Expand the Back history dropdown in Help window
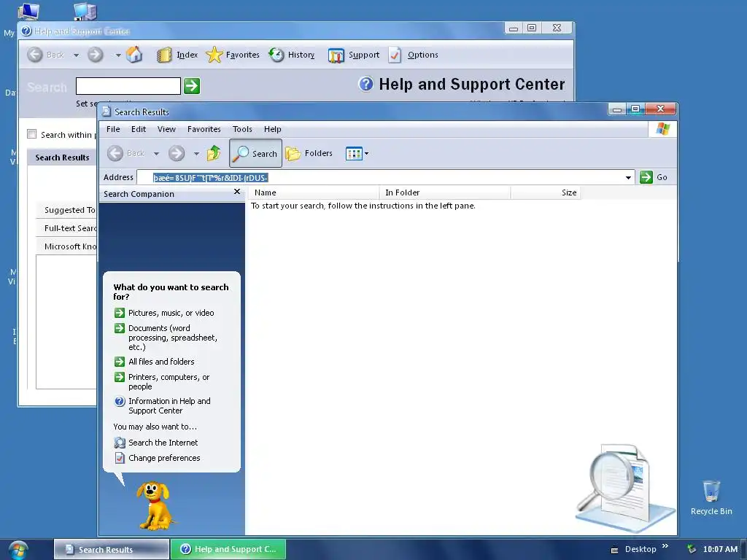Image resolution: width=747 pixels, height=560 pixels. coord(76,55)
